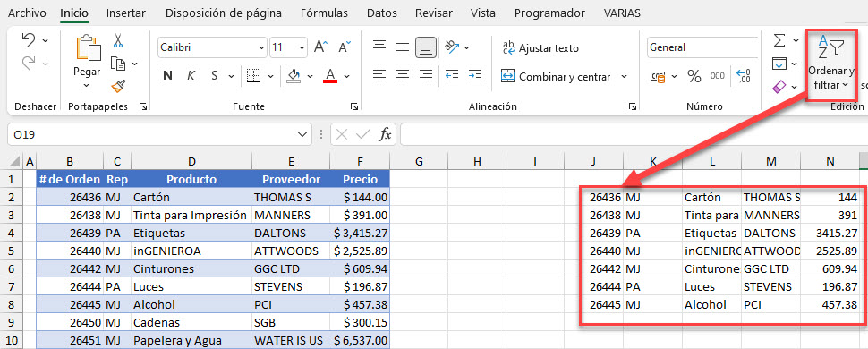The width and height of the screenshot is (868, 349).
Task: Open the Calibri font name dropdown
Action: (261, 47)
